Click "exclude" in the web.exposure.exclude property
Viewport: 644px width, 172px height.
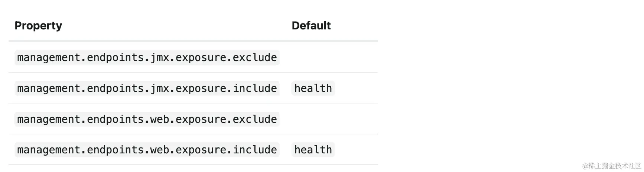(x=255, y=120)
